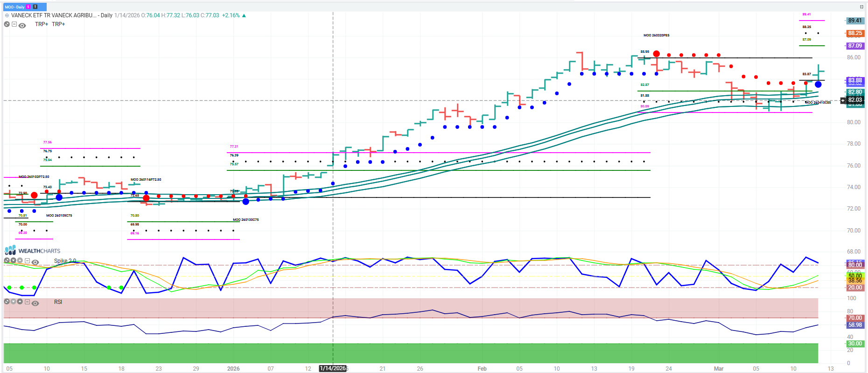Move the RSI pane up

[20, 302]
